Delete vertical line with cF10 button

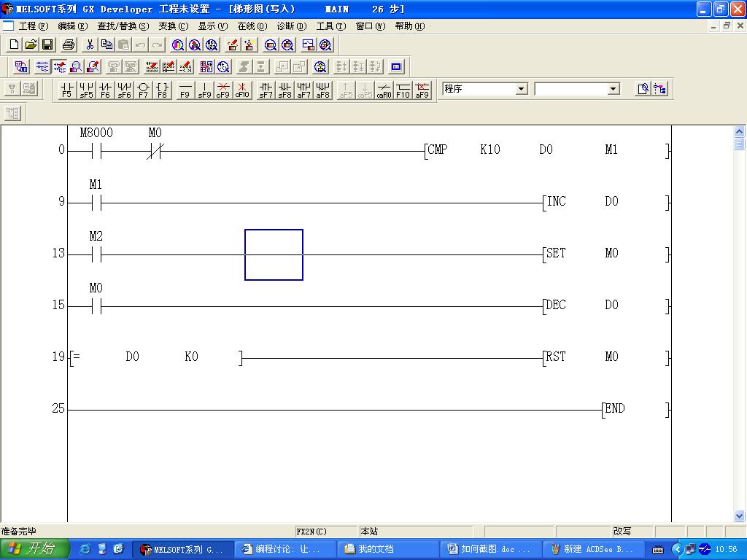click(x=242, y=90)
